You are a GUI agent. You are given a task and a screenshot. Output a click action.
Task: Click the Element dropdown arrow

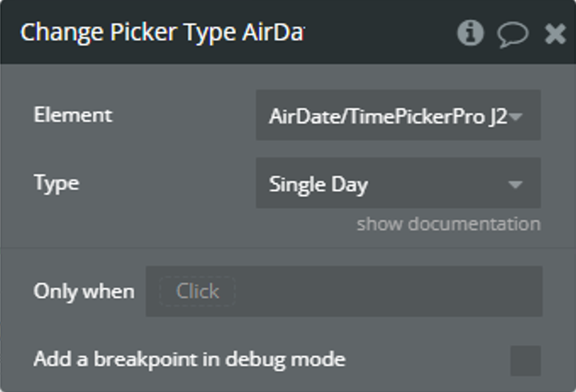pos(516,117)
